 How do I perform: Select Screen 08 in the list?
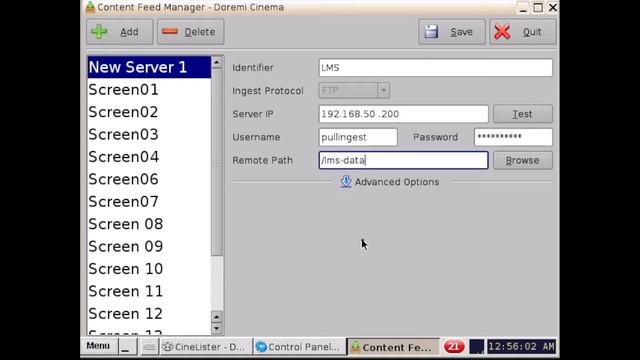149,224
